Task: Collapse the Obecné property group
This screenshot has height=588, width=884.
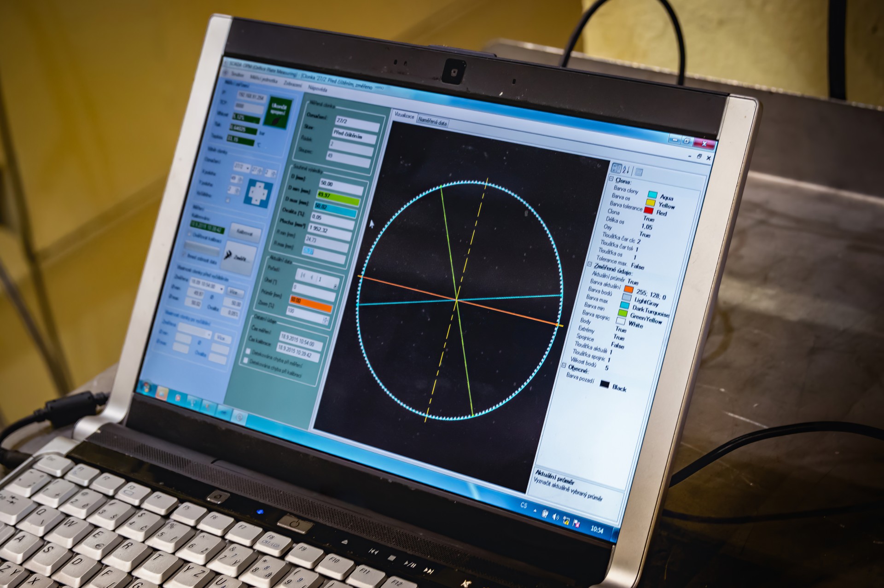Action: [x=564, y=365]
